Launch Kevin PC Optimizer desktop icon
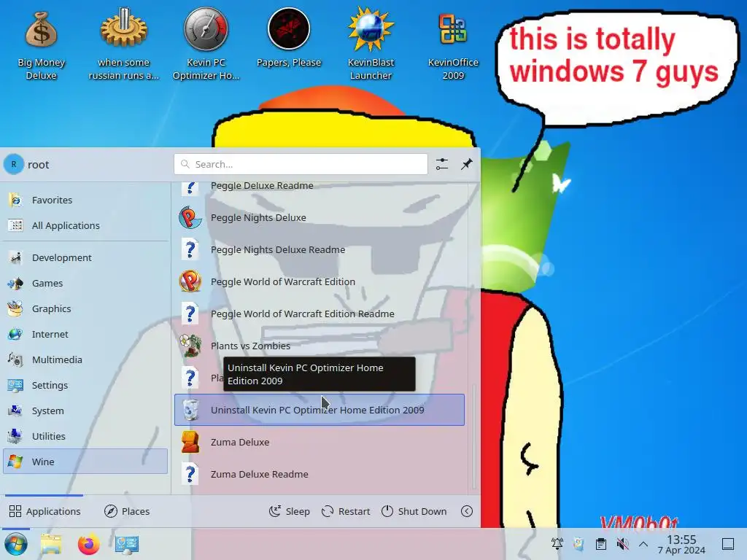 pos(206,45)
